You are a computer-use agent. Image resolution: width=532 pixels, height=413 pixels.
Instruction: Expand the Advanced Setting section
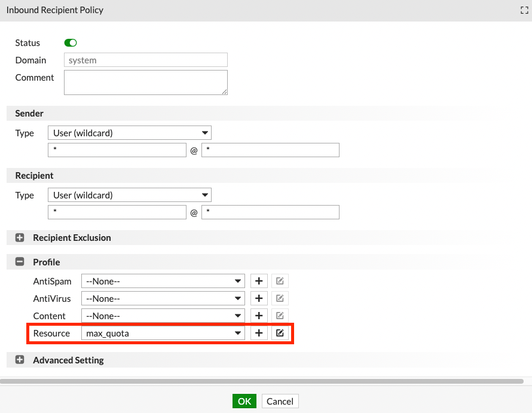[x=20, y=360]
